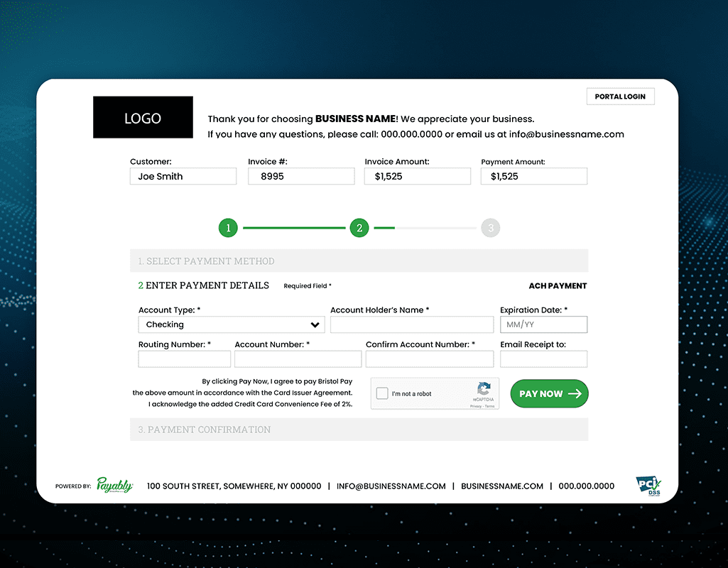The width and height of the screenshot is (728, 568).
Task: Click the Payment Amount field
Action: click(533, 176)
